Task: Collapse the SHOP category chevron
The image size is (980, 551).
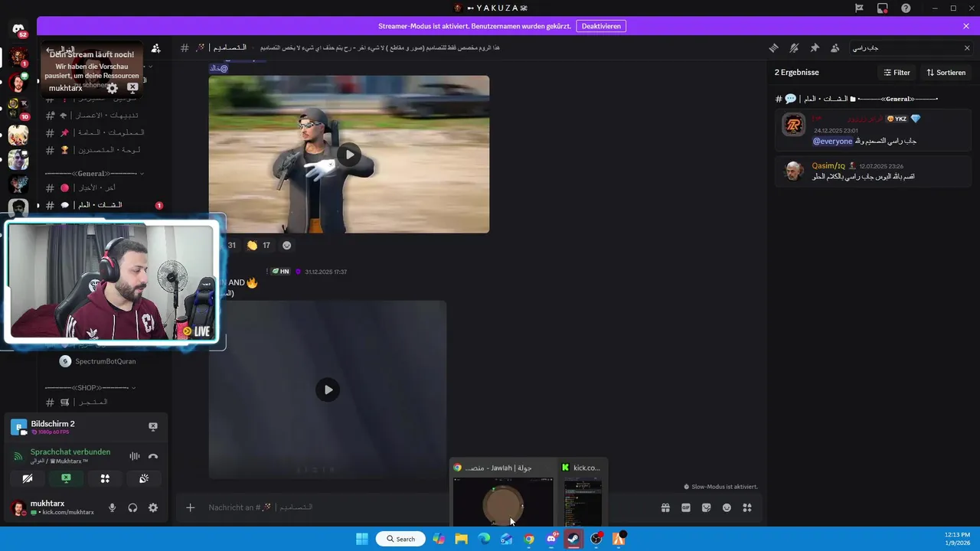Action: pos(135,388)
